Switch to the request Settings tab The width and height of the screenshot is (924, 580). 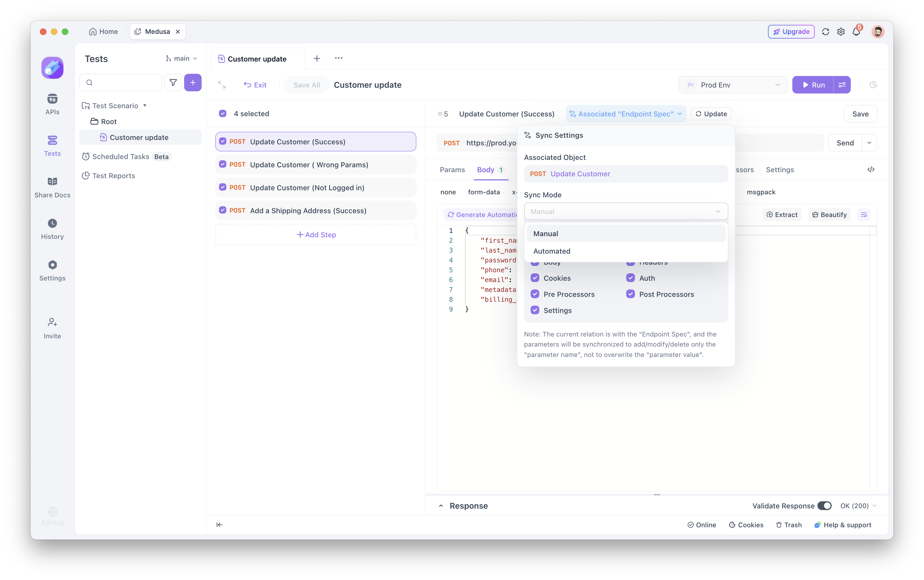click(780, 169)
